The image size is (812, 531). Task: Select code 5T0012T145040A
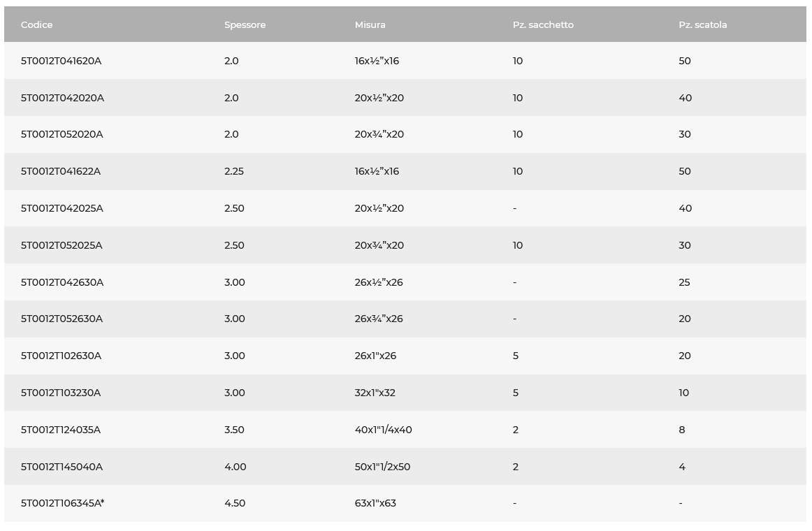pyautogui.click(x=61, y=467)
